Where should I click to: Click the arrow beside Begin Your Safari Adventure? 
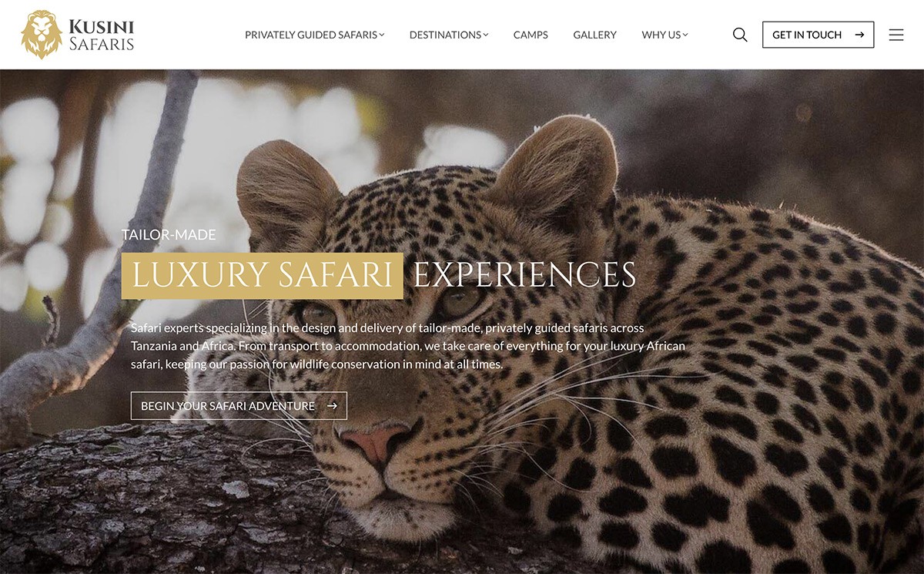(x=332, y=406)
